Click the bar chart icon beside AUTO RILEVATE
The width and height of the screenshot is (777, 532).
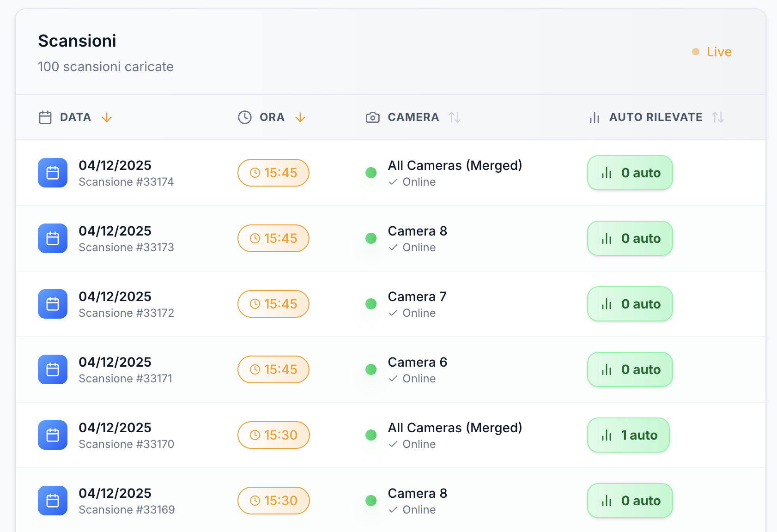point(594,117)
